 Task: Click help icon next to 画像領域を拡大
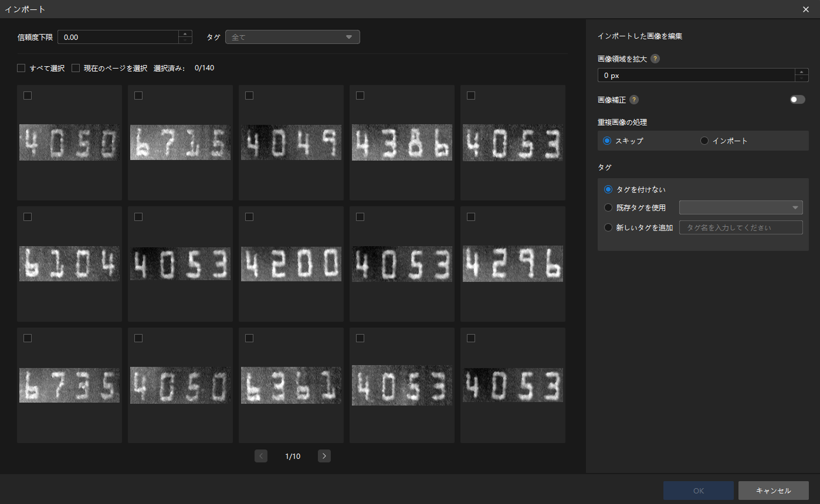(655, 59)
